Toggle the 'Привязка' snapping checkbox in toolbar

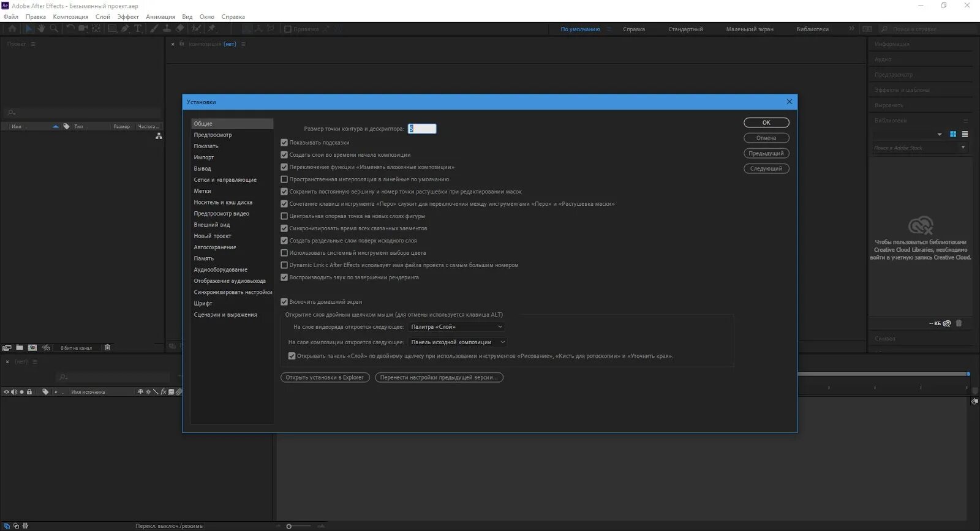pyautogui.click(x=288, y=29)
